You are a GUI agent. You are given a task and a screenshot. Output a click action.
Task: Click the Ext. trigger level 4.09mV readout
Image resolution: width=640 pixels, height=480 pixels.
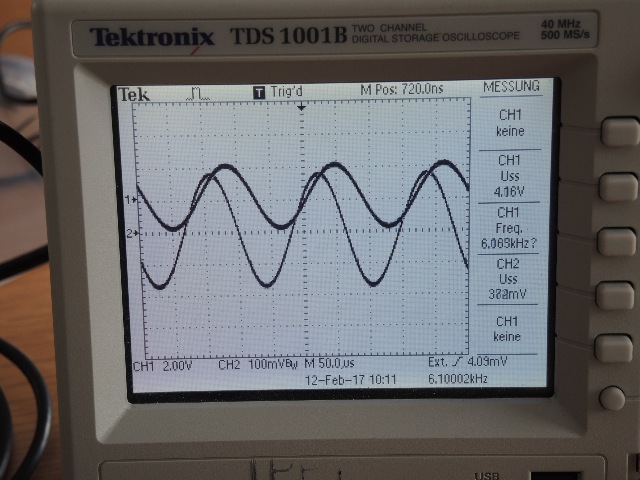click(x=467, y=362)
